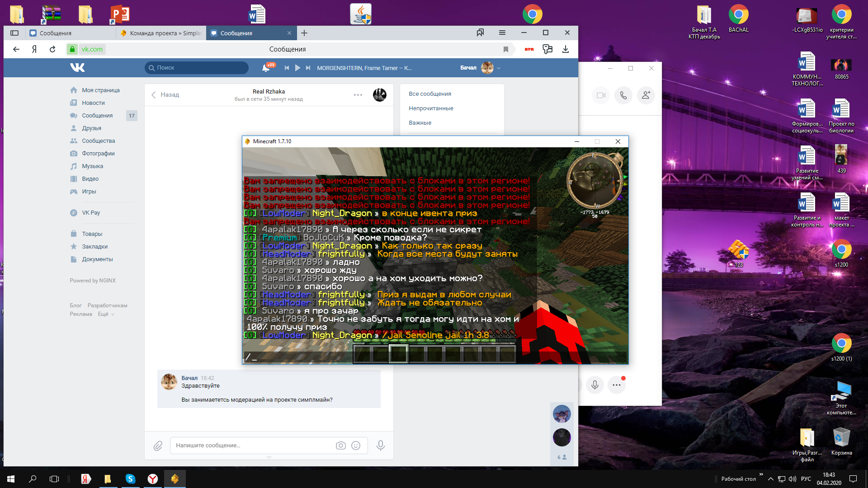Select the highlighted Minecraft hotbar slot

point(398,354)
